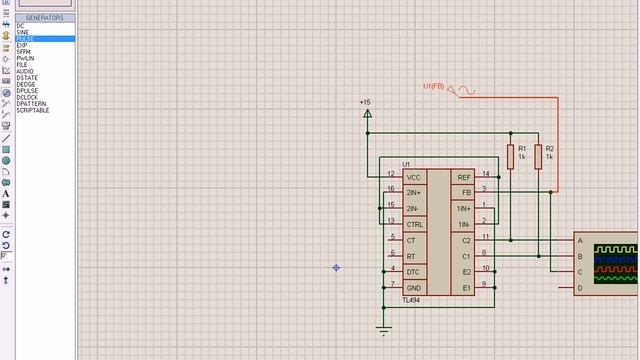Select the 2D Circle graphics tool

(6, 161)
